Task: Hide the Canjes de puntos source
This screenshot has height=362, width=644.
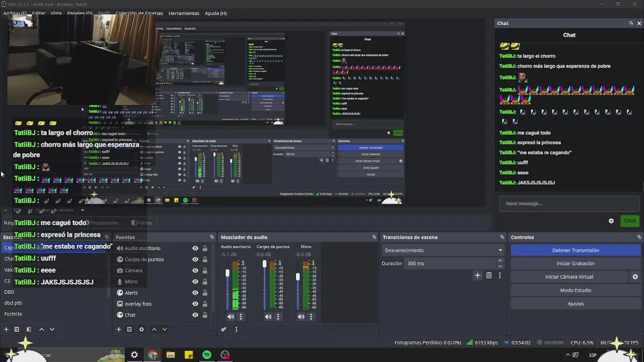Action: (195, 259)
